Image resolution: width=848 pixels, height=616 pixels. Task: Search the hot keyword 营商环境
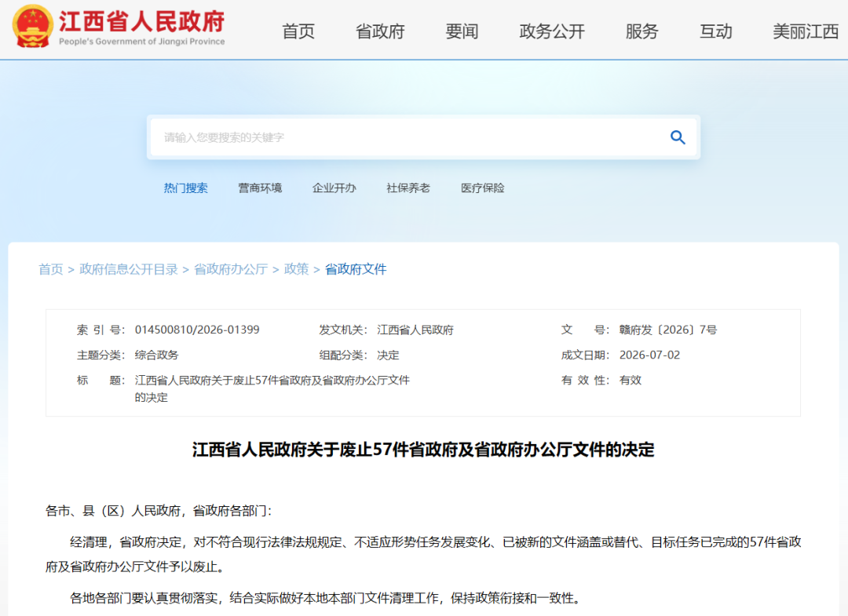pyautogui.click(x=260, y=188)
